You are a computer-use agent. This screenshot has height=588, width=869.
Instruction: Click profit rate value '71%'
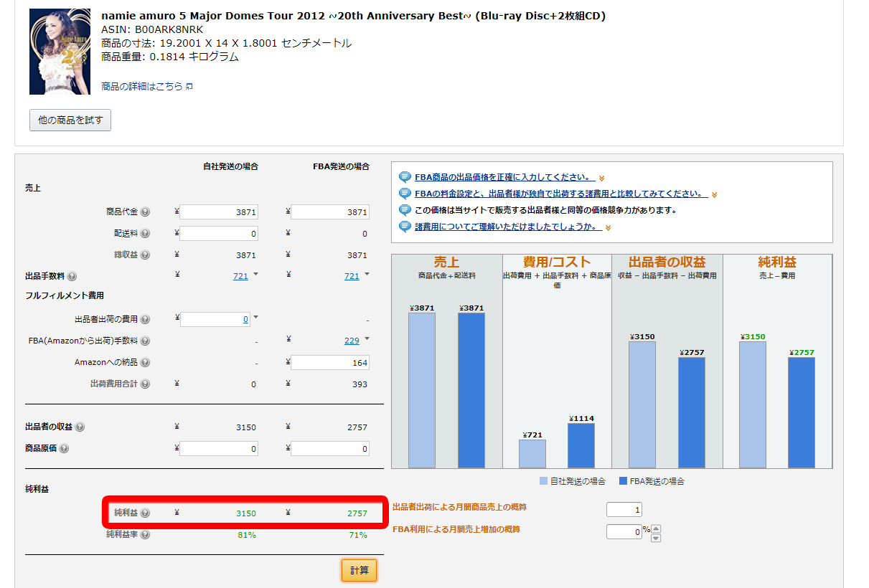tap(358, 535)
